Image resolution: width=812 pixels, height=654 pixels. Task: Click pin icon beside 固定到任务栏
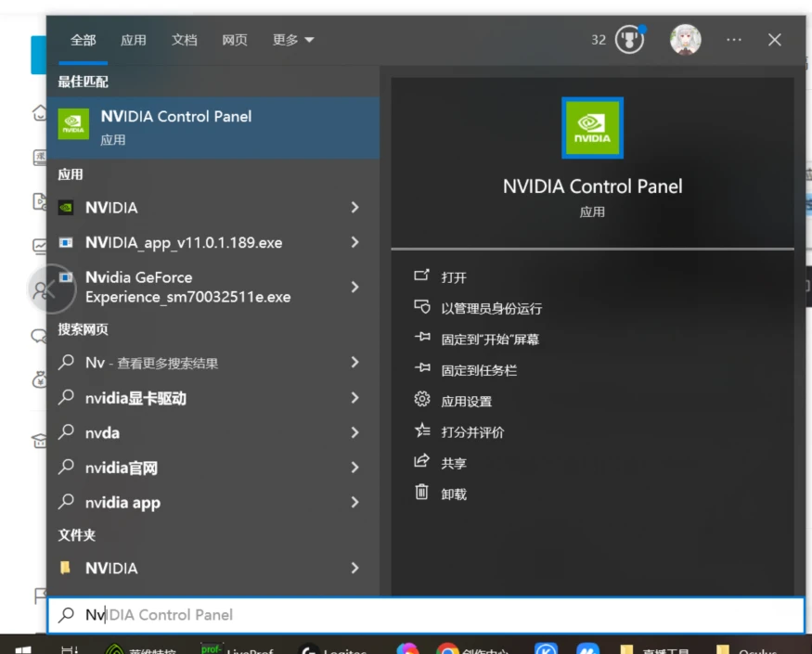point(422,367)
